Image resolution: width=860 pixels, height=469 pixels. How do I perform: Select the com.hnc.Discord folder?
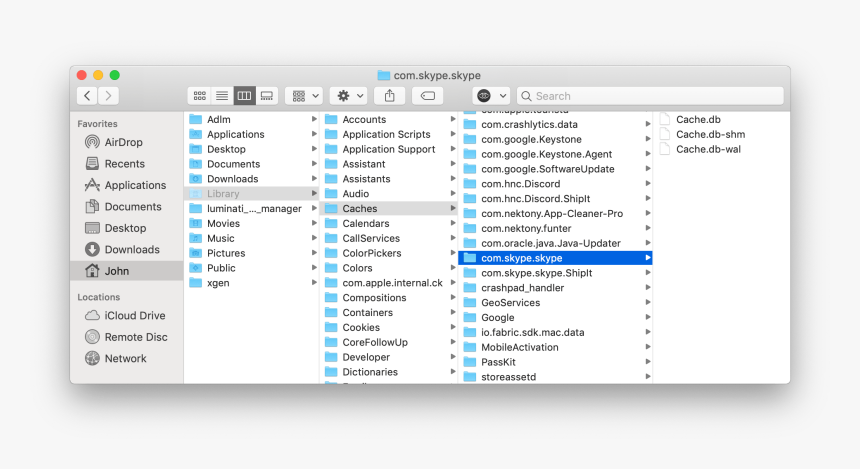point(556,184)
